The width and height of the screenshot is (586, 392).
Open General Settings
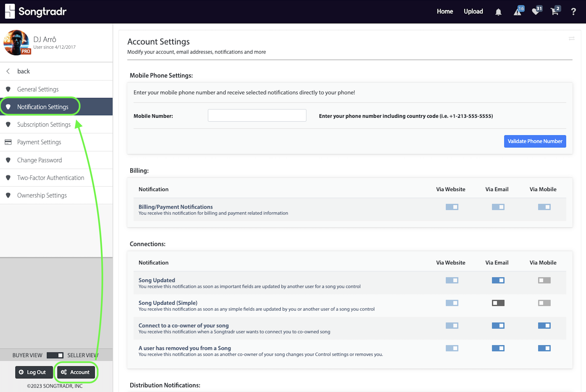coord(56,89)
